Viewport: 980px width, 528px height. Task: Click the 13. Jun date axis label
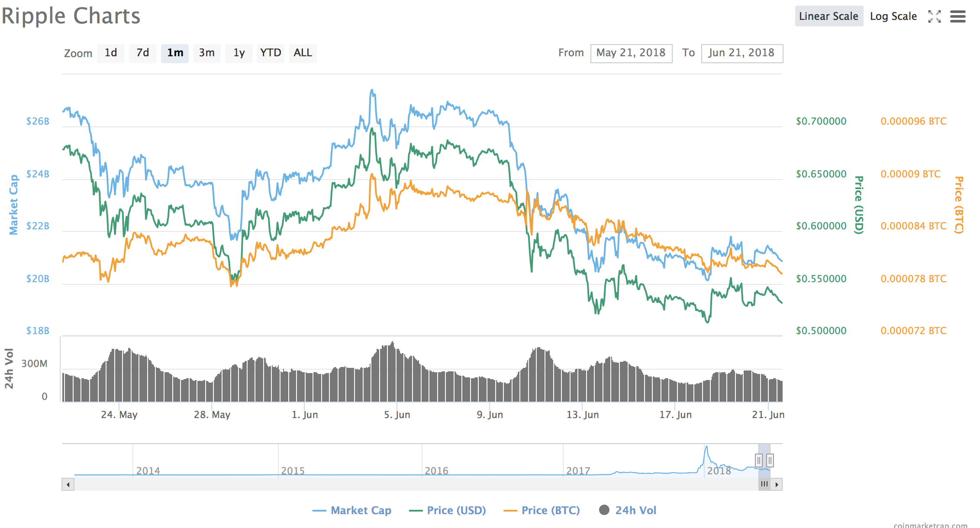(583, 415)
